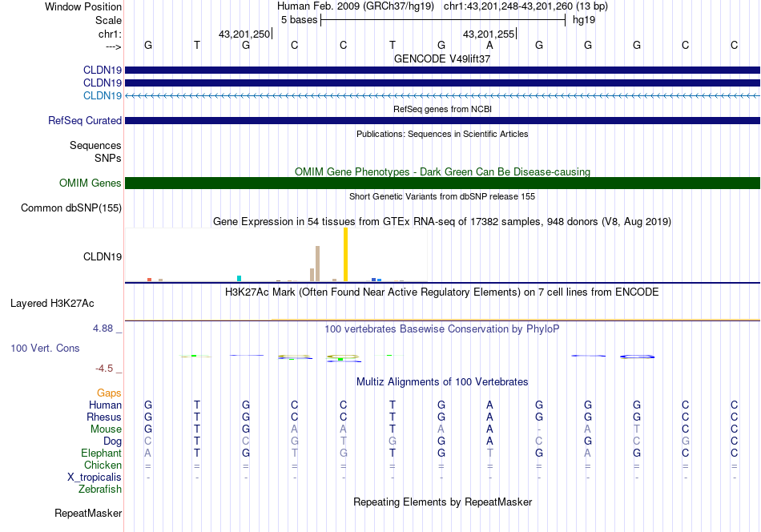
Task: Click the SNPs track label
Action: point(108,159)
